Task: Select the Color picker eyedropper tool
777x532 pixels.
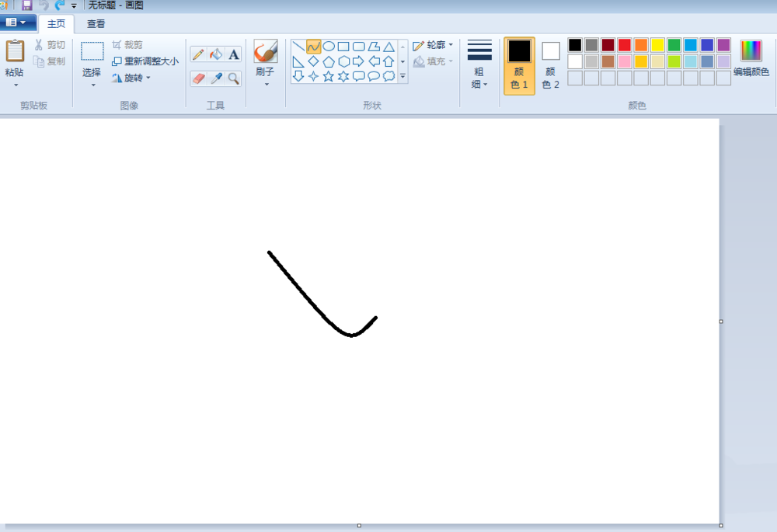Action: coord(216,78)
